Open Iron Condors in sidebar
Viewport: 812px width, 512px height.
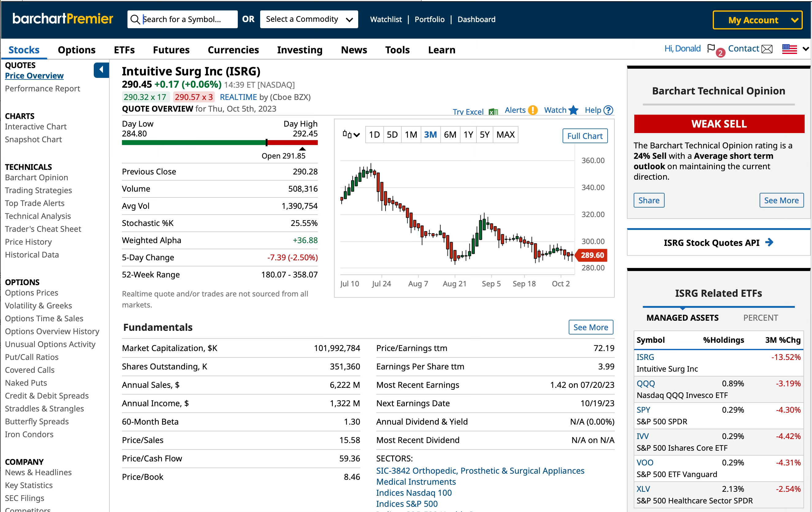[x=29, y=434]
